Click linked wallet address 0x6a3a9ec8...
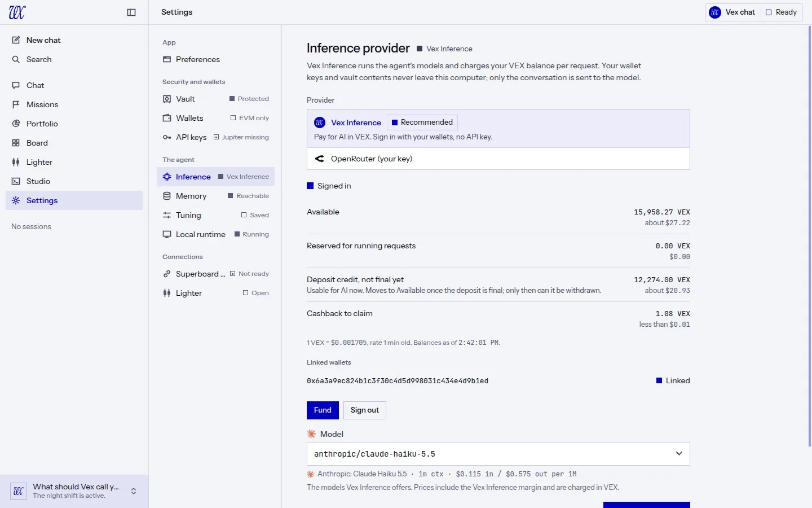 398,381
